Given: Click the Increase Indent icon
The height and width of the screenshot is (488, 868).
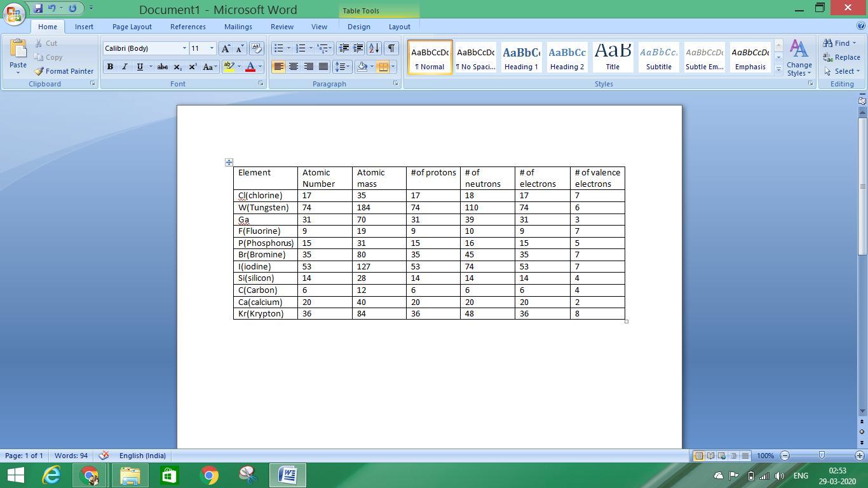Looking at the screenshot, I should [358, 48].
